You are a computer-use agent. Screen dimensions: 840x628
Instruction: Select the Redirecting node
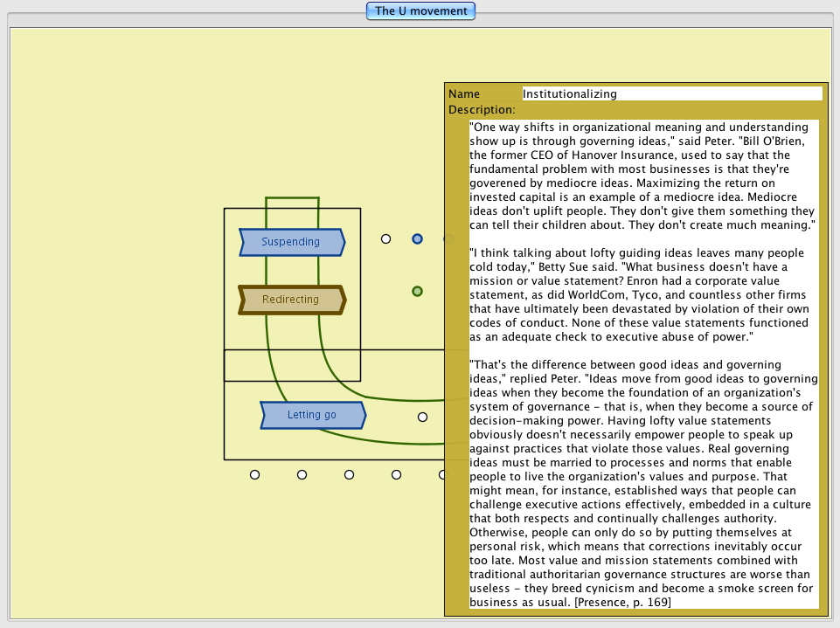[291, 300]
